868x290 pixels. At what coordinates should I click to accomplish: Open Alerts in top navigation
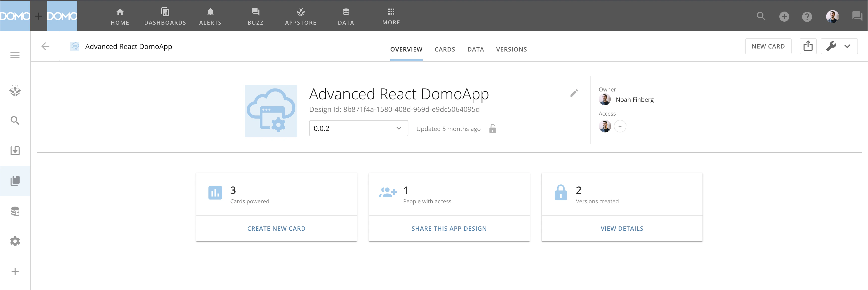[x=210, y=17]
